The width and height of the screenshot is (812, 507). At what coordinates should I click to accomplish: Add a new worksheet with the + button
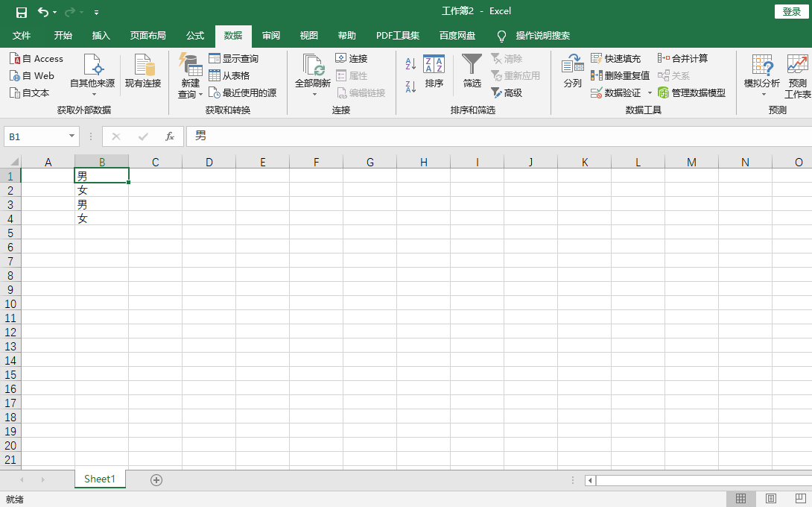(x=156, y=479)
